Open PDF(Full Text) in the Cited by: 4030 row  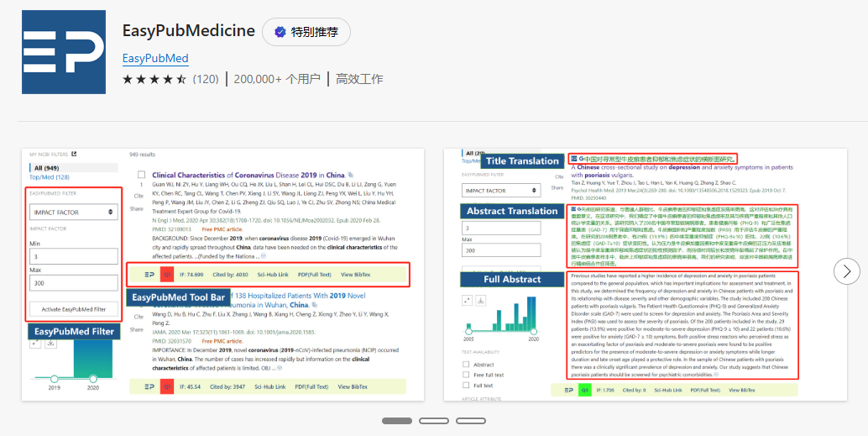pyautogui.click(x=315, y=274)
